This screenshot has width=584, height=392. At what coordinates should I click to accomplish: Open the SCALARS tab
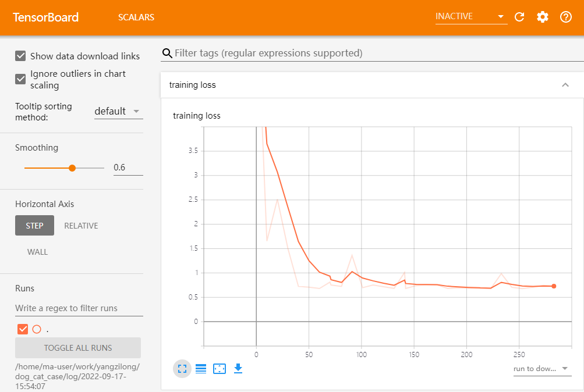pyautogui.click(x=136, y=17)
